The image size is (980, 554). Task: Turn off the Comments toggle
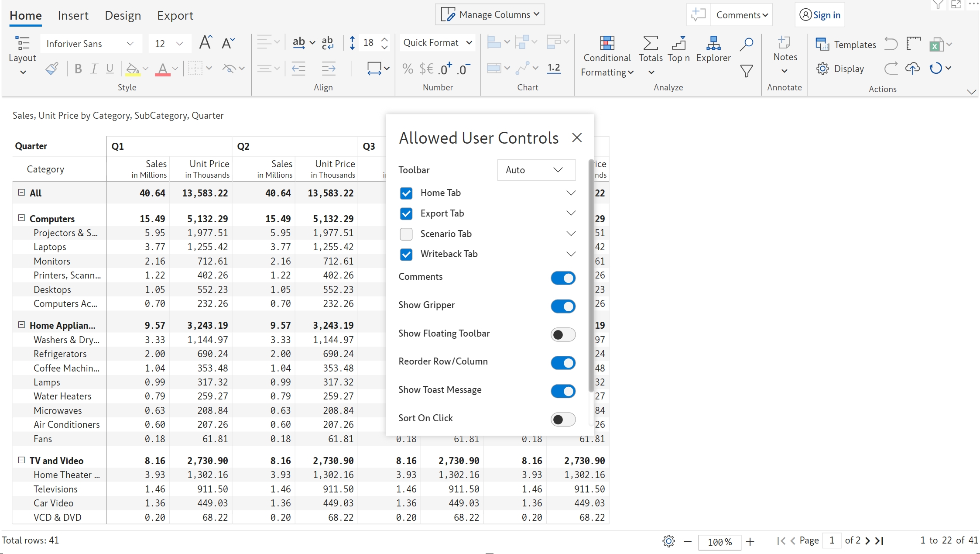coord(563,278)
